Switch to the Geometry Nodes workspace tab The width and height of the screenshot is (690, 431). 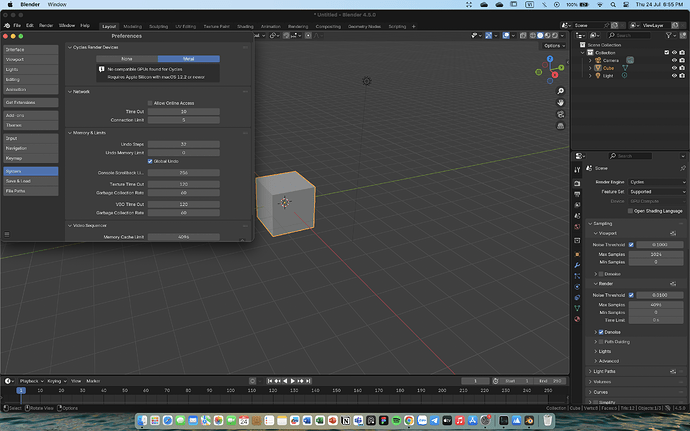pos(364,26)
